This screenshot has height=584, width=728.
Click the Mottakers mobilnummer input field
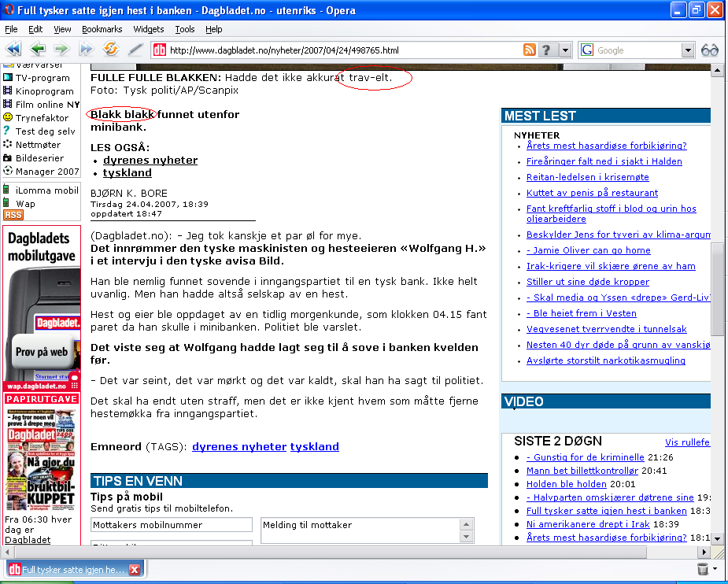click(x=172, y=525)
